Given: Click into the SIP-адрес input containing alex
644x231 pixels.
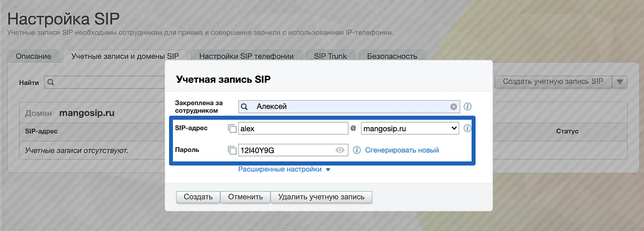Looking at the screenshot, I should pos(293,129).
